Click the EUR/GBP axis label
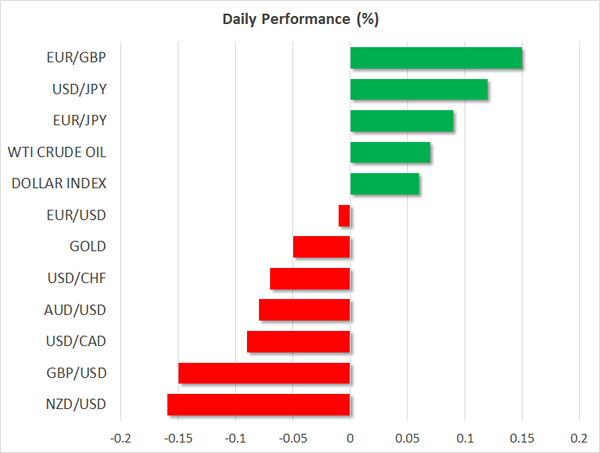 79,58
